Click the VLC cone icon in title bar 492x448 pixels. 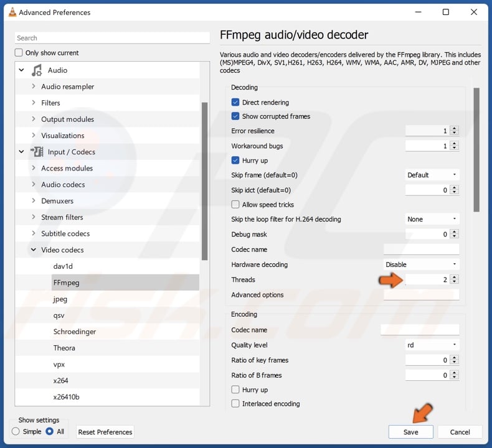click(12, 12)
